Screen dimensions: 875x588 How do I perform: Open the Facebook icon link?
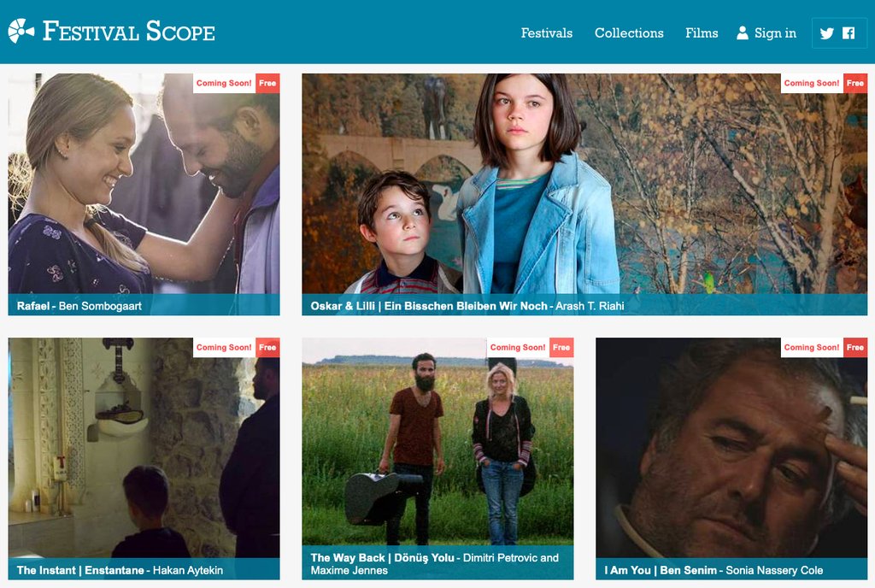(x=849, y=33)
